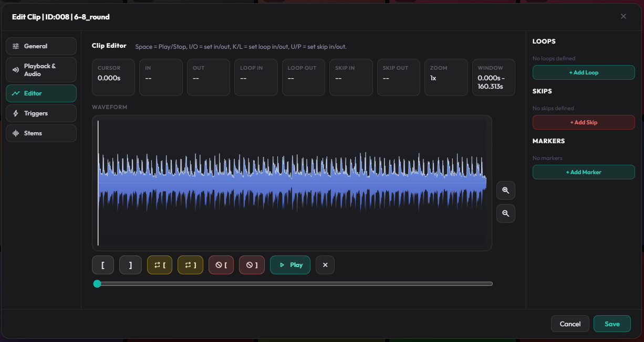Click the middle of the position slider track

click(x=293, y=284)
